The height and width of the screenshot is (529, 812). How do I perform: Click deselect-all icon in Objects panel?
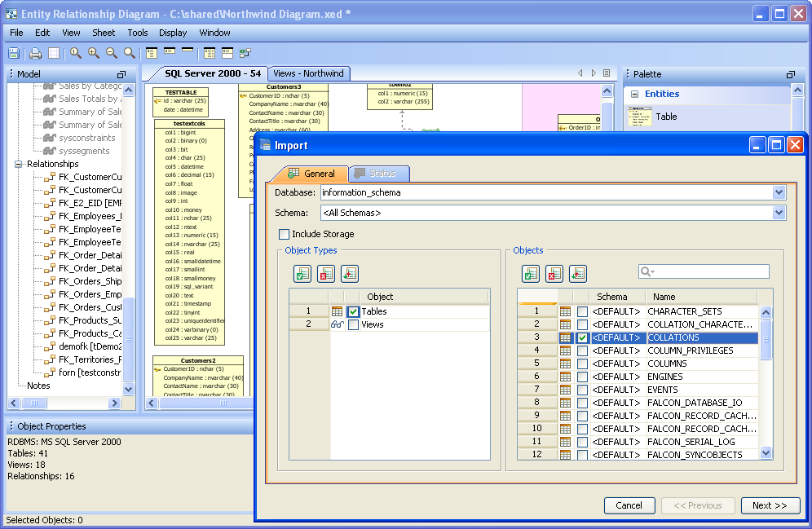554,274
